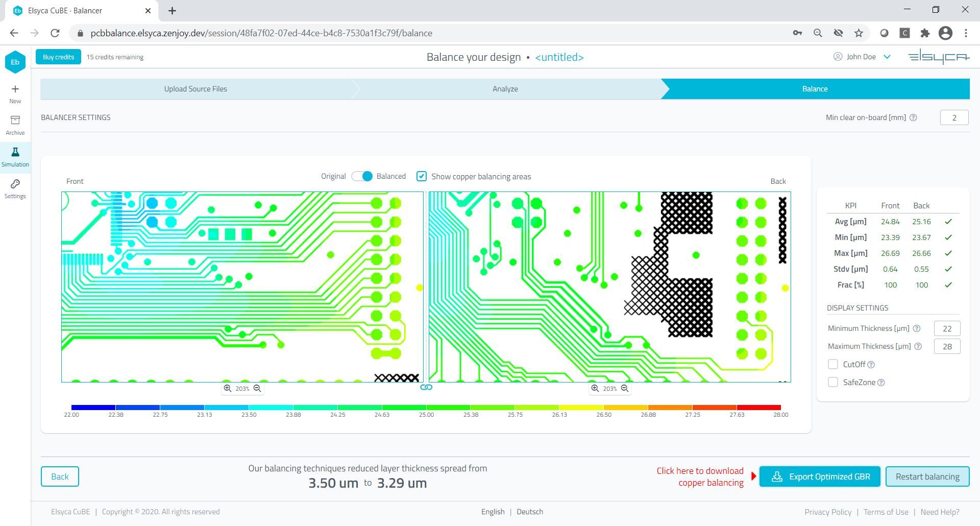Viewport: 980px width, 526px height.
Task: Open help for Minimum Thickness
Action: [917, 328]
